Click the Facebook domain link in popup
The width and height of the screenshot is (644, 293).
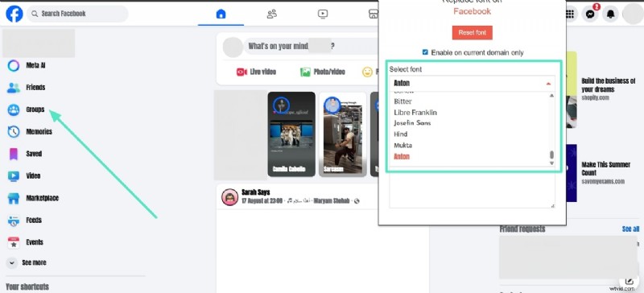[472, 11]
